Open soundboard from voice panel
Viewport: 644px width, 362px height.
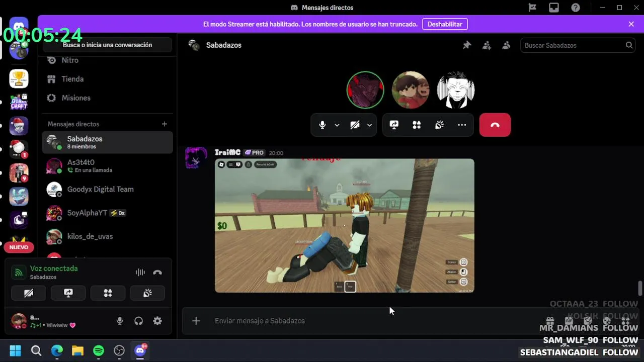[x=147, y=293]
